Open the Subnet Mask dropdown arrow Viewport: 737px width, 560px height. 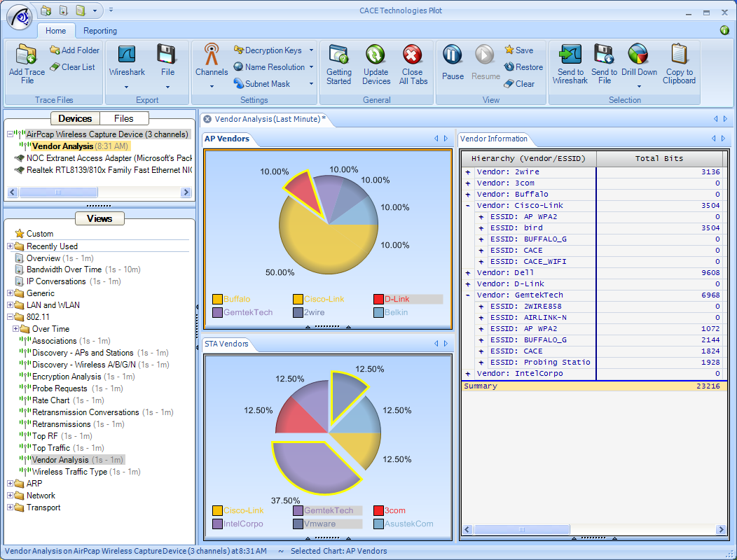[x=311, y=83]
